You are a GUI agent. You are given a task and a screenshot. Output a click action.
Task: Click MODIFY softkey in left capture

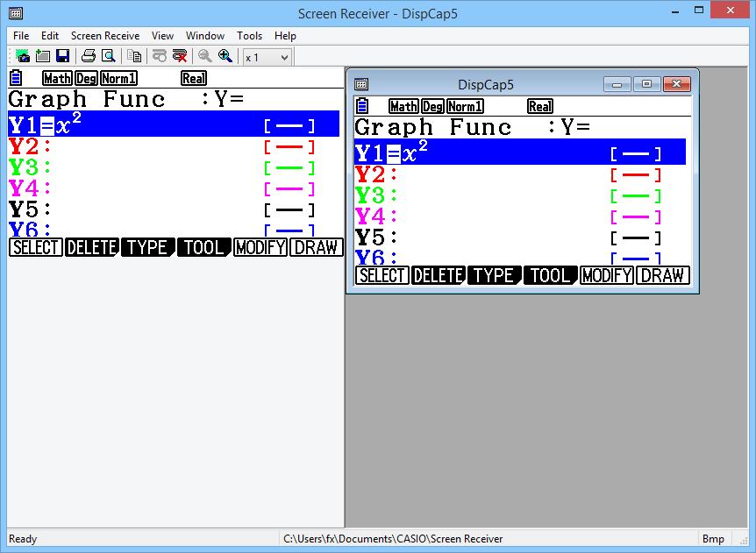(x=260, y=248)
